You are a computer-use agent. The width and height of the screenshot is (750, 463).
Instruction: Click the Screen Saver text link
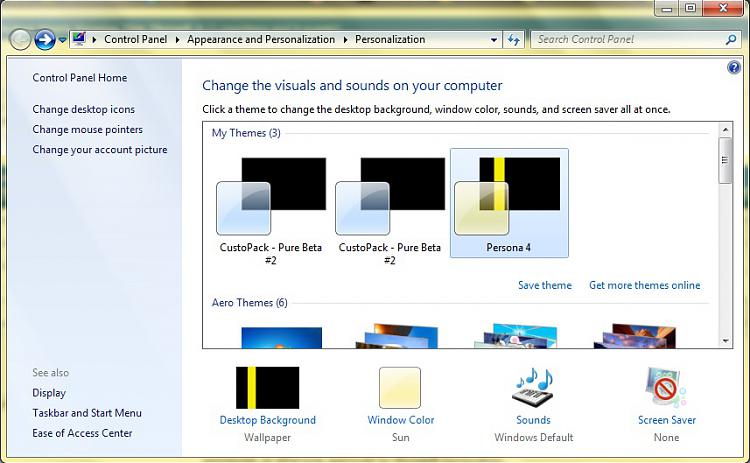click(667, 420)
